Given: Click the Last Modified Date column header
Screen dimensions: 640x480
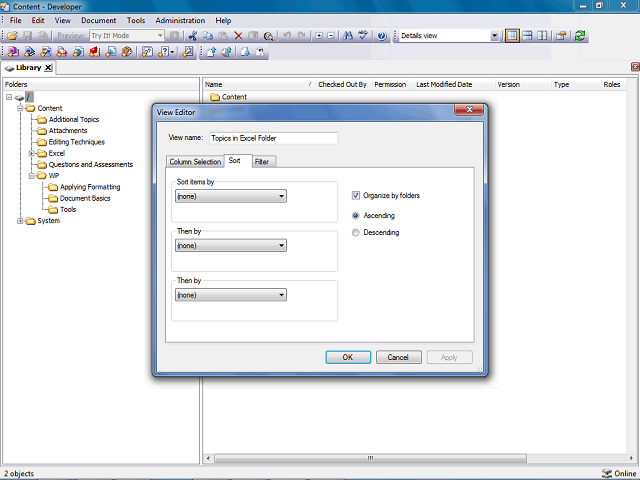Looking at the screenshot, I should coord(454,84).
